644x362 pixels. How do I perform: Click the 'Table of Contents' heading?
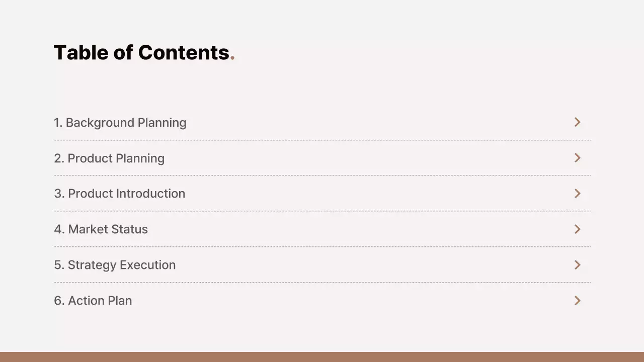[x=141, y=53]
